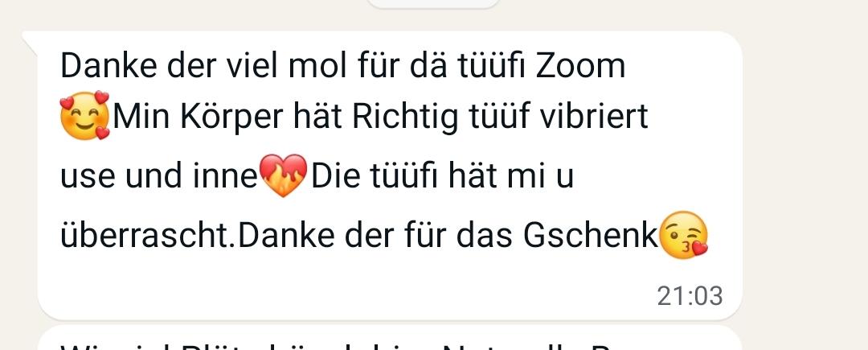The image size is (868, 350).
Task: Tap the date pill at the top edge
Action: (433, 4)
